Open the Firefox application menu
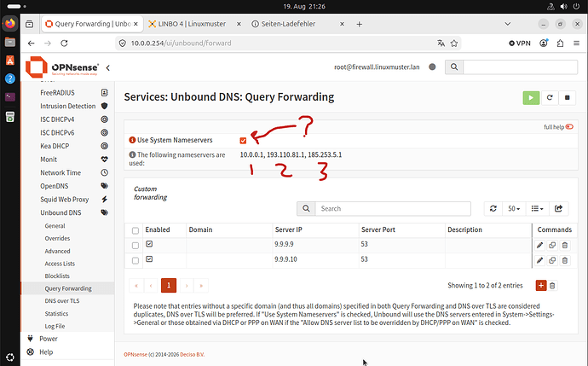 (576, 44)
